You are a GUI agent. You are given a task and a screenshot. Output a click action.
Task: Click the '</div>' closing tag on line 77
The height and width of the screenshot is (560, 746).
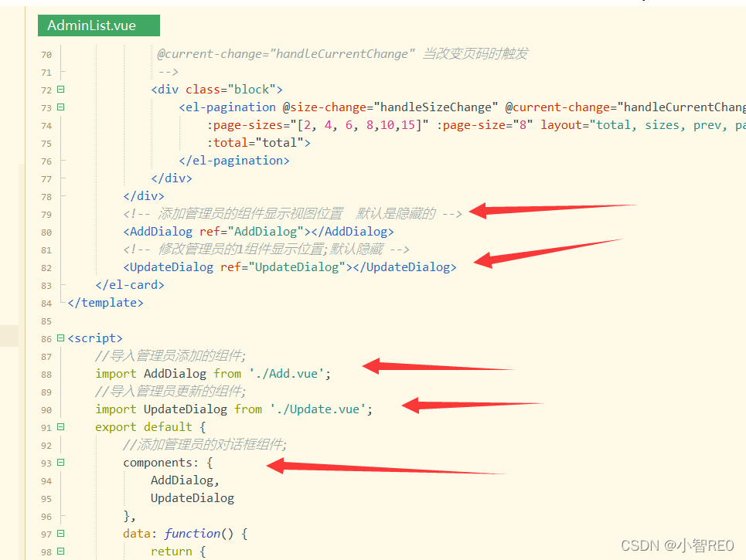tap(172, 178)
